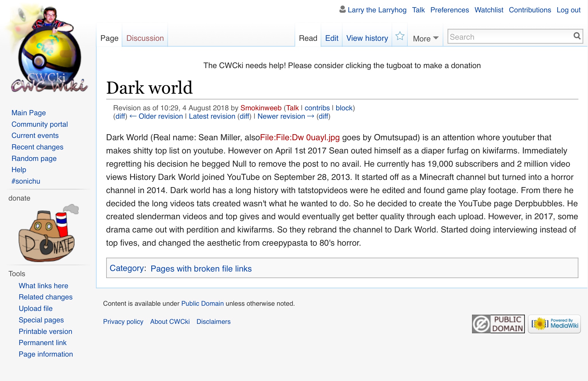Open About CWCki

click(x=170, y=322)
